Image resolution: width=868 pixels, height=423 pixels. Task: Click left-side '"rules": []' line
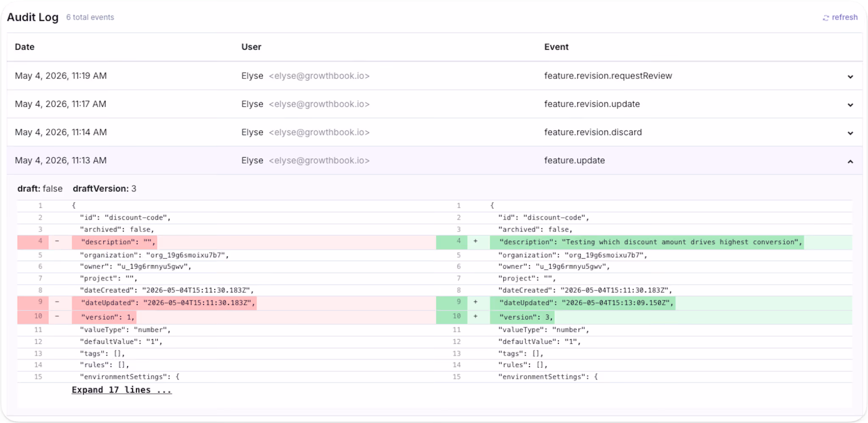point(104,365)
